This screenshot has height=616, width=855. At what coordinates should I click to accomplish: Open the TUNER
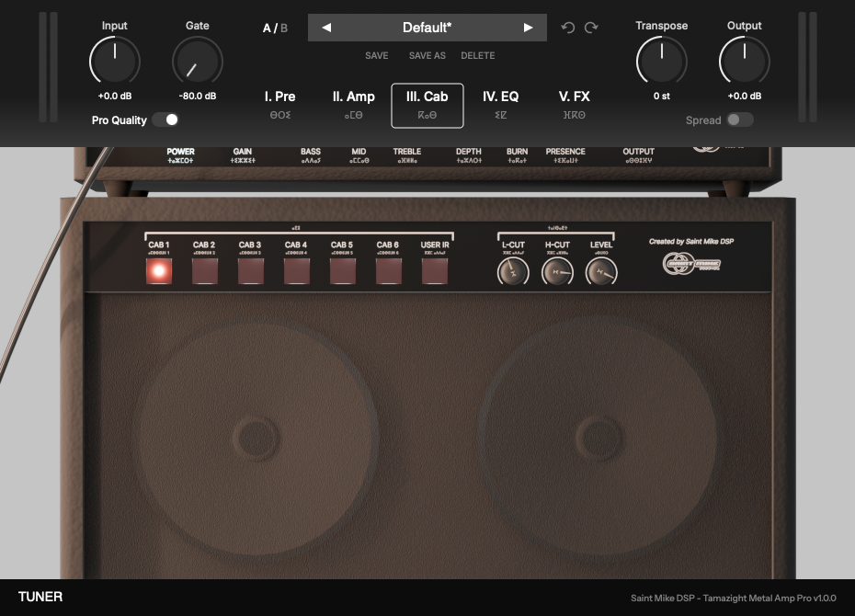click(x=40, y=596)
